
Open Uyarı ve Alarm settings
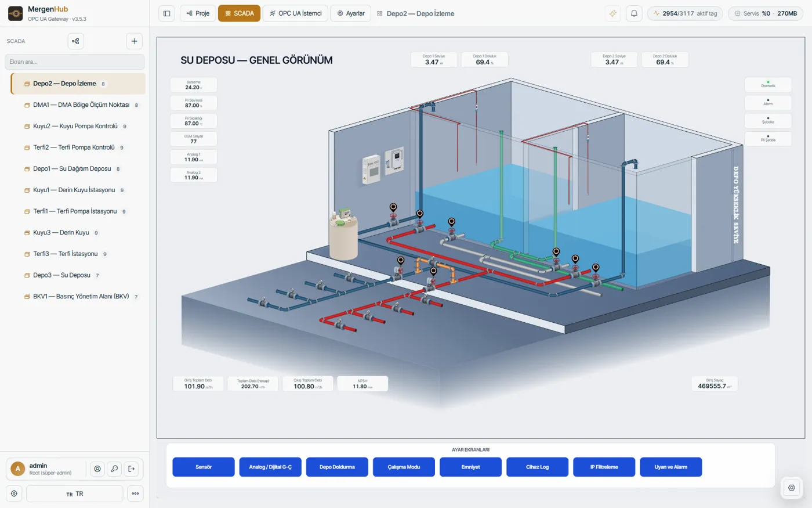(x=670, y=467)
